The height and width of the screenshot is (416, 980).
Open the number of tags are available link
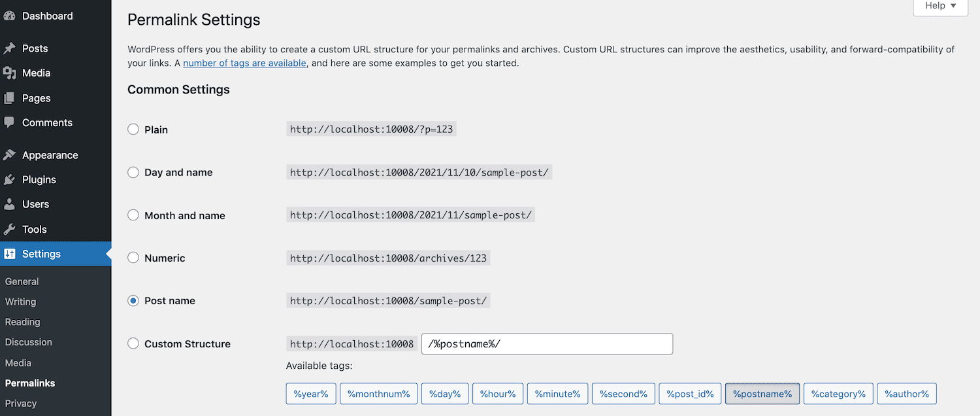click(244, 63)
